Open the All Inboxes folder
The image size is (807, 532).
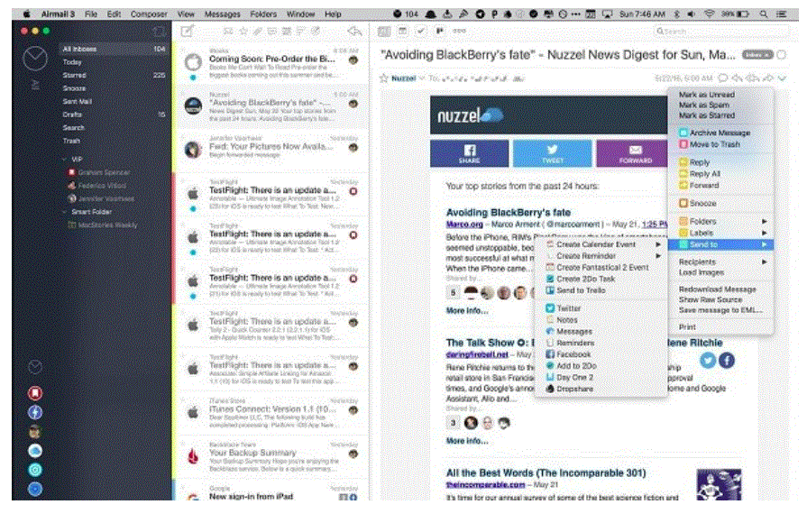(x=114, y=49)
